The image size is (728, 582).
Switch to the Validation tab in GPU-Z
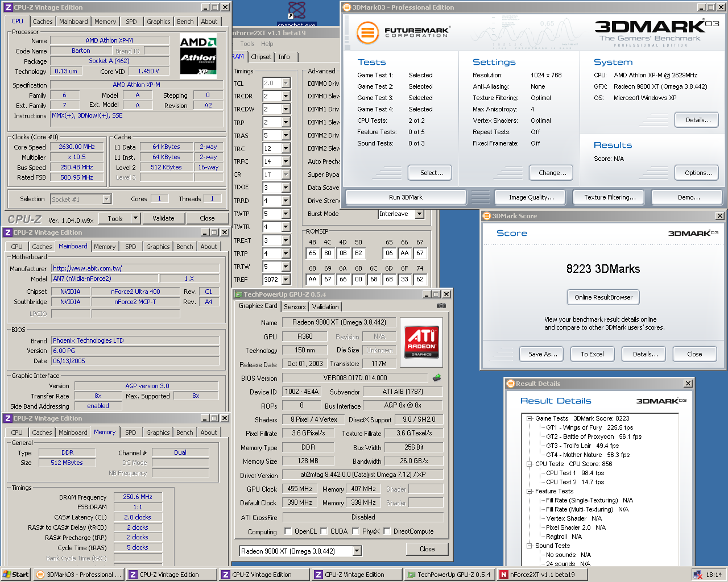point(325,307)
